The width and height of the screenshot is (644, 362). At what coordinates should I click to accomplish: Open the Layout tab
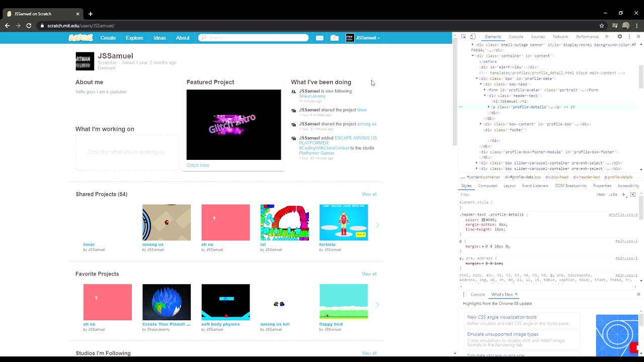point(510,186)
